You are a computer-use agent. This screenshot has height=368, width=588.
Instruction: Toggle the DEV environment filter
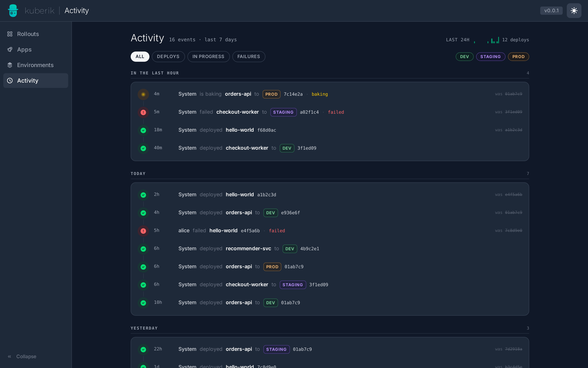click(464, 57)
